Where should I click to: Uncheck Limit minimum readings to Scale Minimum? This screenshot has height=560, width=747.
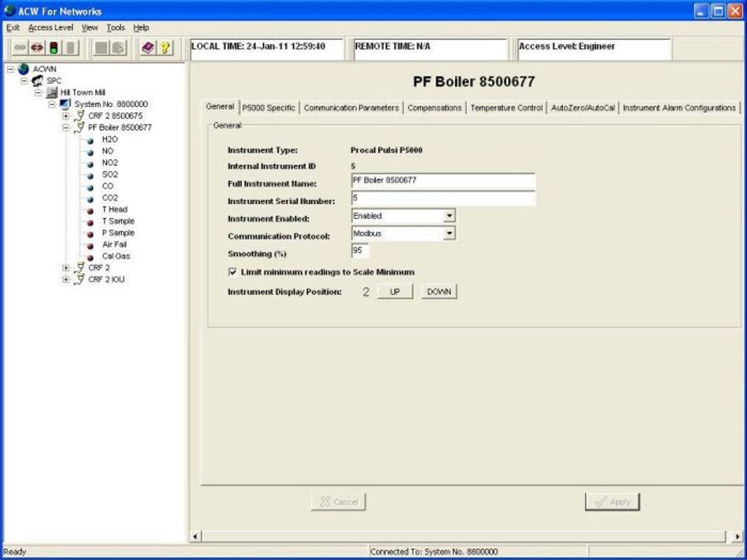point(232,272)
